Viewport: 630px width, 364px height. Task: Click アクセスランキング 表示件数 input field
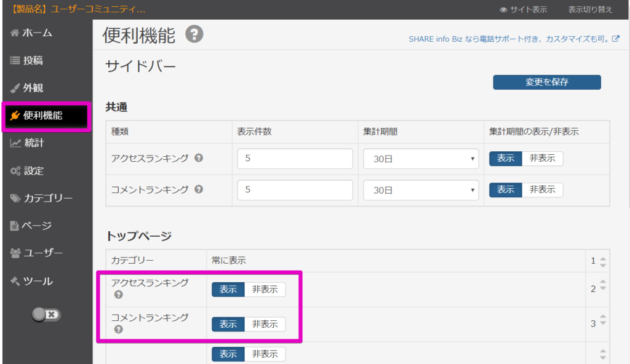click(x=295, y=159)
